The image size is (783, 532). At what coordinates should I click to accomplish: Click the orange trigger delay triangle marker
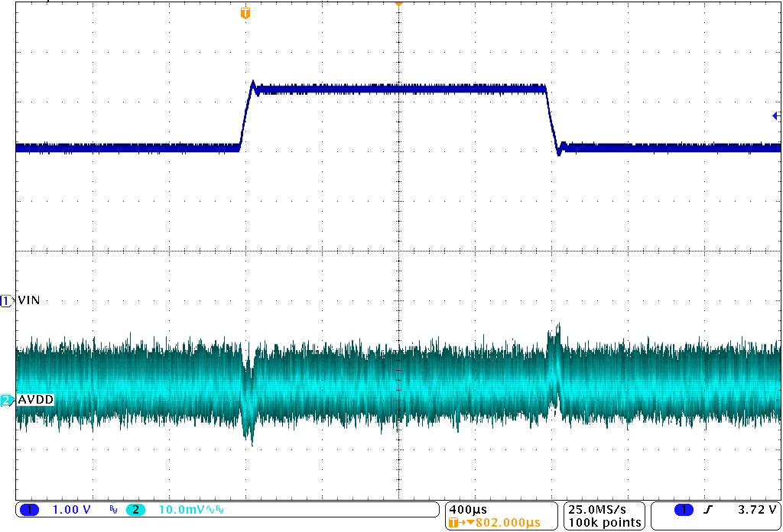398,4
